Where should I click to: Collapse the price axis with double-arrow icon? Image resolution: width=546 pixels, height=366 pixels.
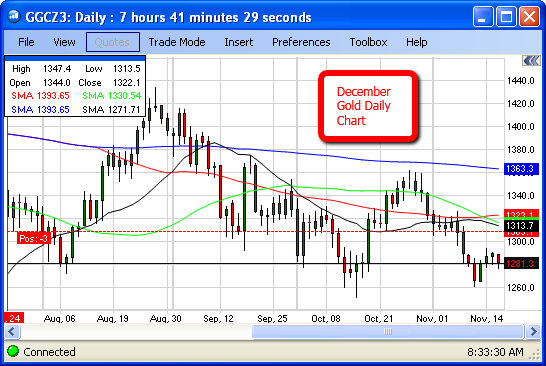[x=531, y=61]
